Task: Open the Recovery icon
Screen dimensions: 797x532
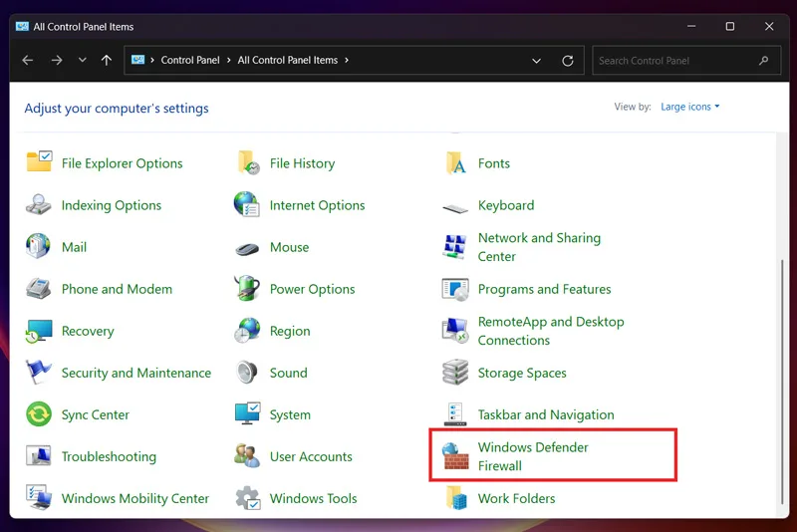Action: tap(39, 332)
